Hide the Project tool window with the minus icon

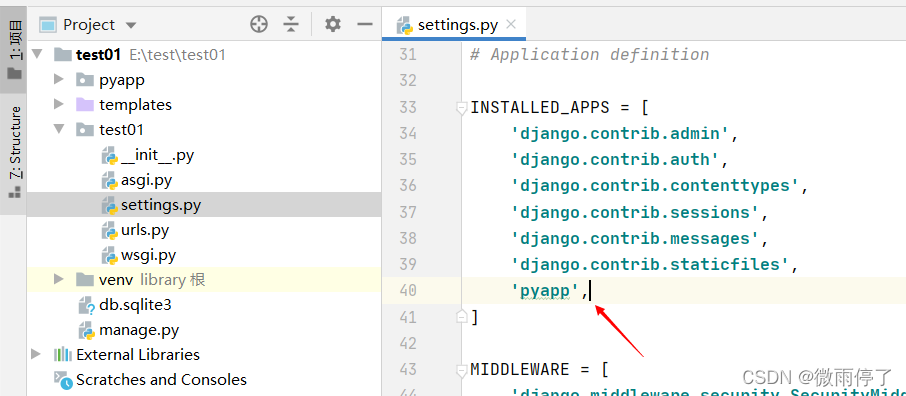pyautogui.click(x=365, y=24)
